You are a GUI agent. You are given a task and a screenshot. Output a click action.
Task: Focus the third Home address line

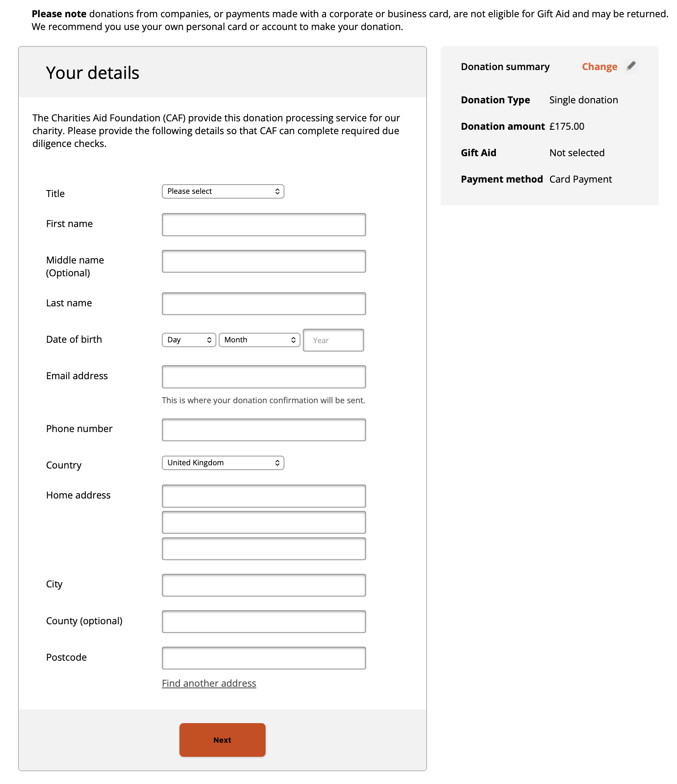pyautogui.click(x=264, y=549)
